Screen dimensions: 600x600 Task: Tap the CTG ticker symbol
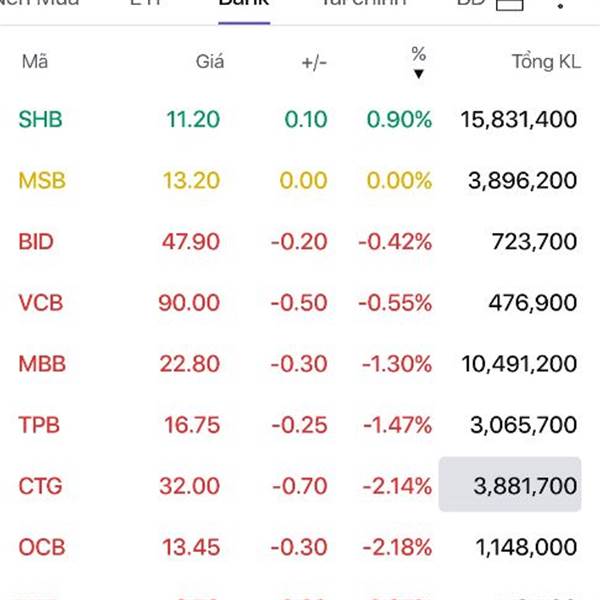[x=40, y=486]
